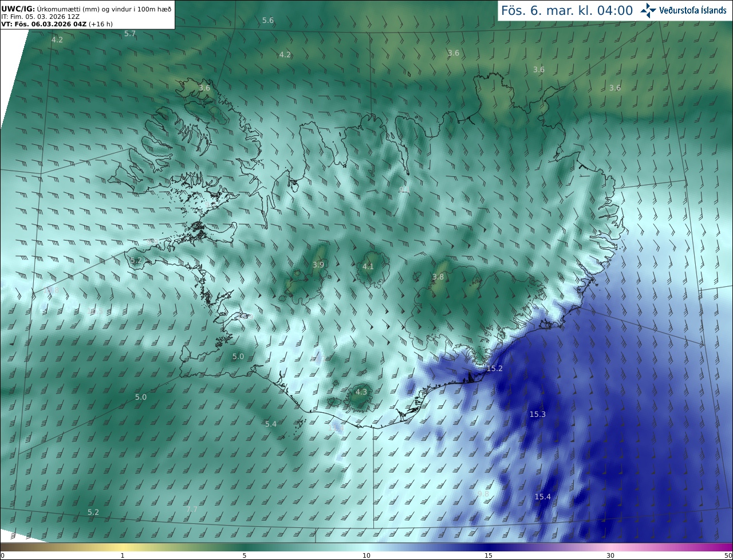Select the 'Fös. 6. mar. kl. 04:00' timestamp
Screen dimensions: 733x560
tap(567, 10)
